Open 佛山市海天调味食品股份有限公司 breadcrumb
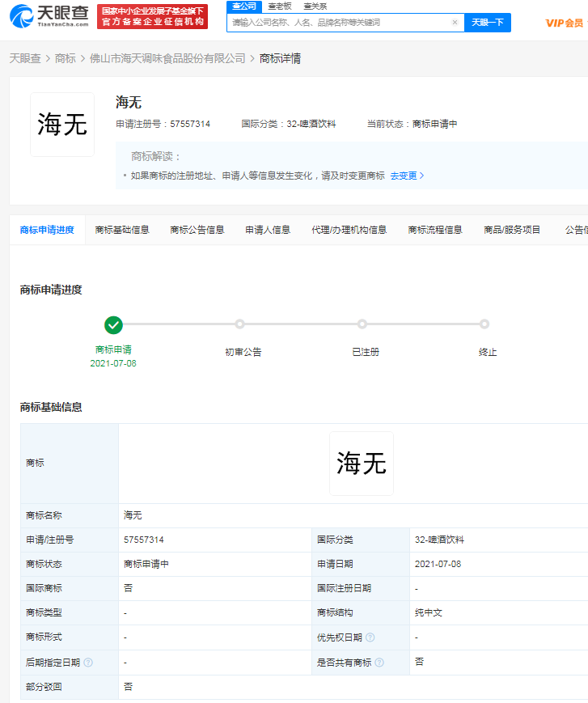The width and height of the screenshot is (588, 703). [167, 58]
